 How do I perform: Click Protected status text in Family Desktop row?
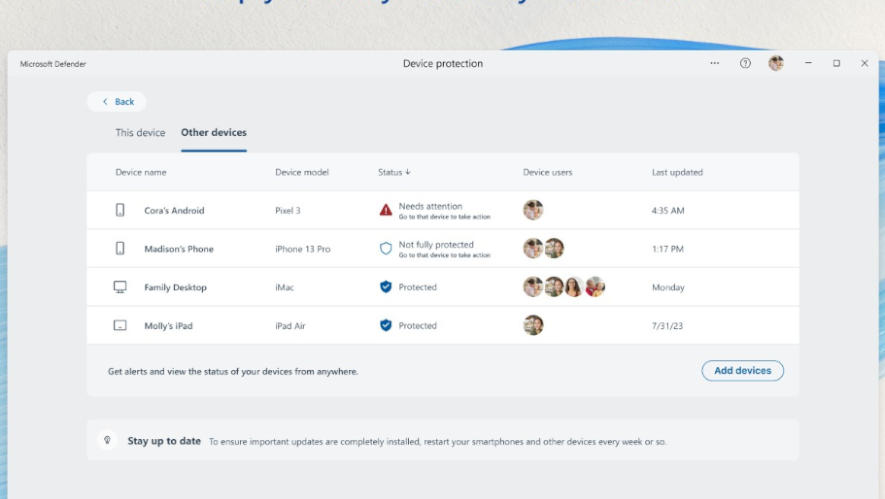(417, 287)
